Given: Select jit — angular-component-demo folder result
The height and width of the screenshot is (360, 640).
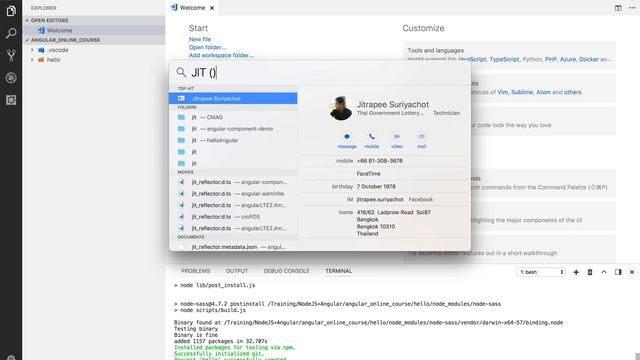Looking at the screenshot, I should click(x=233, y=129).
